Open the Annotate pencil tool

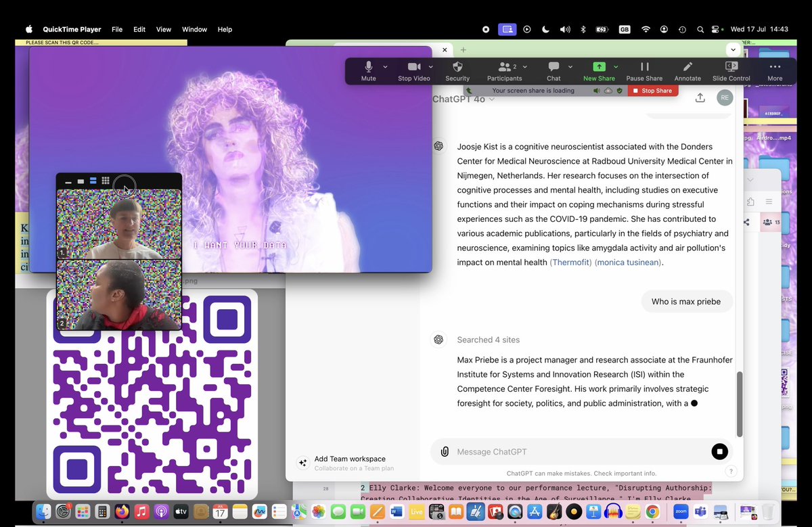pos(687,71)
